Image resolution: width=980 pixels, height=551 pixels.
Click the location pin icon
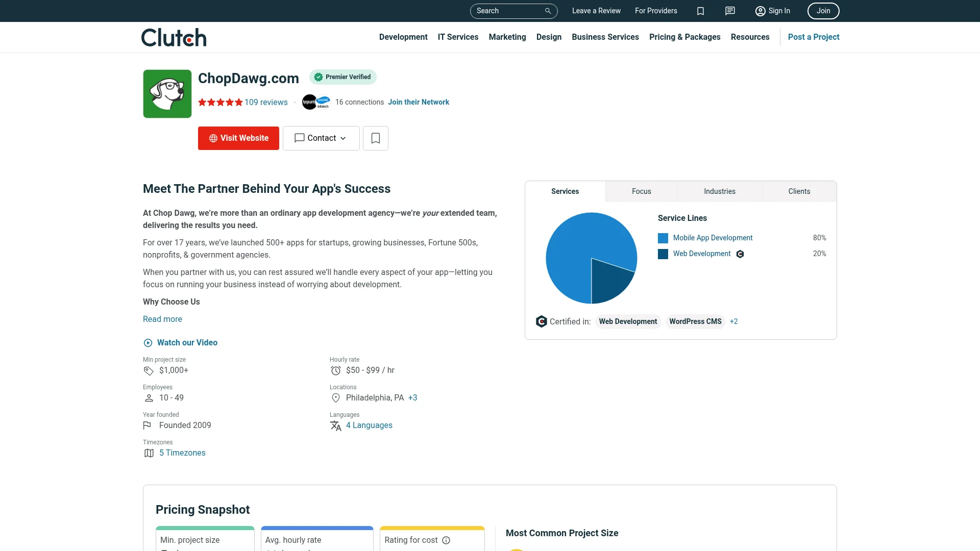pos(336,398)
